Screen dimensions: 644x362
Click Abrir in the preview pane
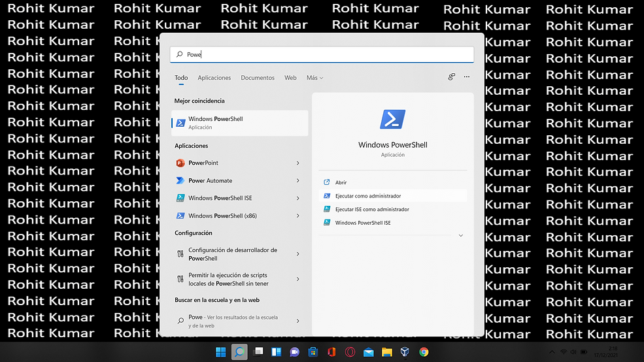click(393, 182)
